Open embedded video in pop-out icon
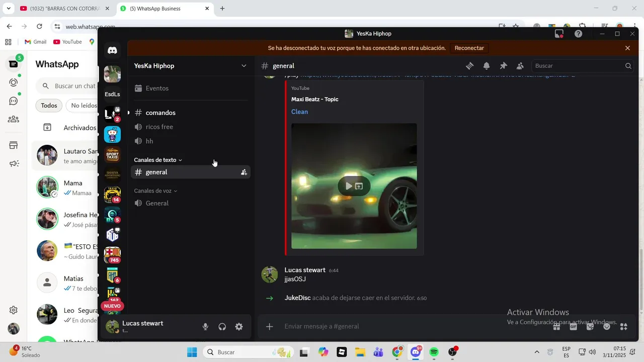Screen dimensions: 644x362 359,186
